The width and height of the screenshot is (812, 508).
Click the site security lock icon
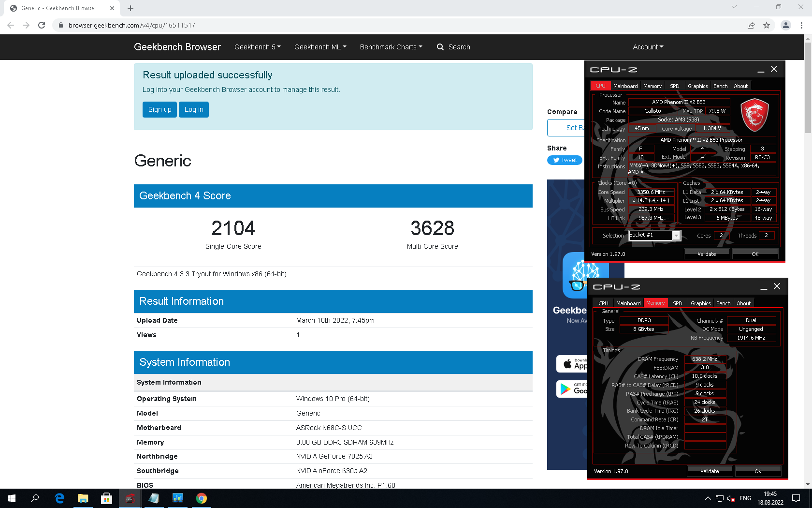pyautogui.click(x=60, y=25)
